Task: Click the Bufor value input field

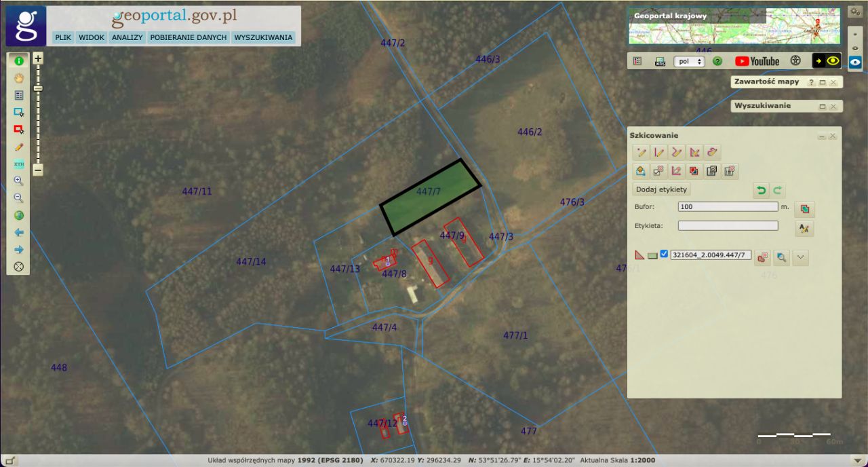Action: [728, 206]
